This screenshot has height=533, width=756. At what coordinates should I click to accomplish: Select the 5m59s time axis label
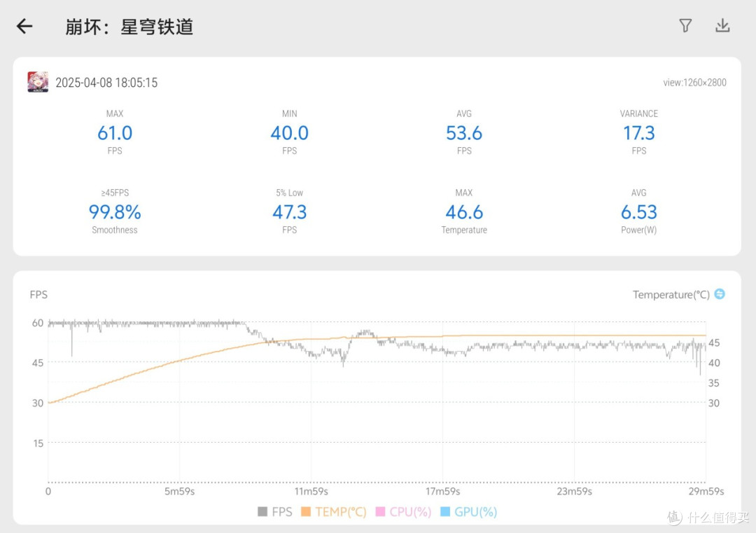click(179, 492)
